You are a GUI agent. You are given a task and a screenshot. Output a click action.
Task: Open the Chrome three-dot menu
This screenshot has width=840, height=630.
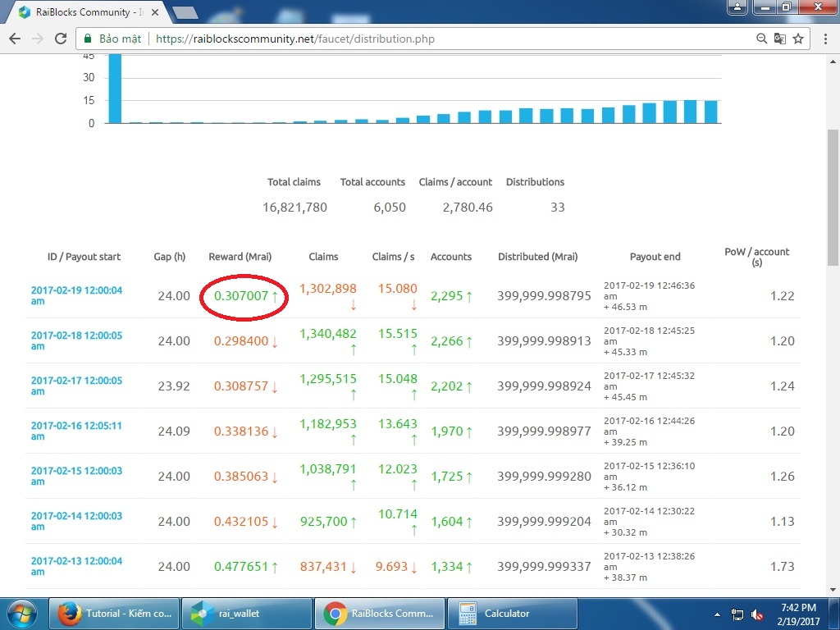click(825, 39)
